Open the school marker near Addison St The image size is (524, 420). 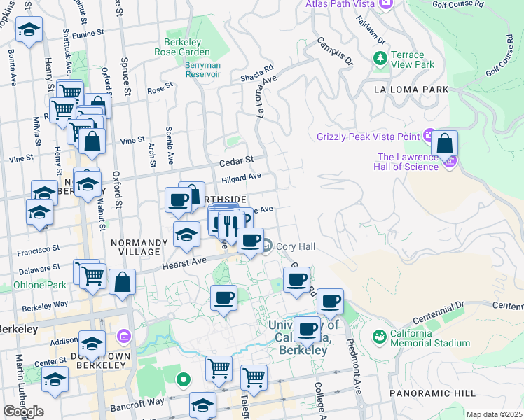click(92, 344)
